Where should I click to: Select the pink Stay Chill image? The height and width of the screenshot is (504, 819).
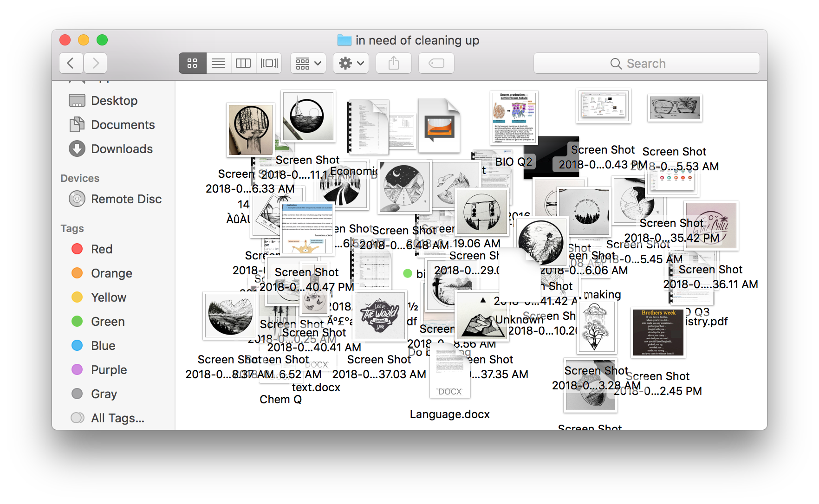pos(711,226)
